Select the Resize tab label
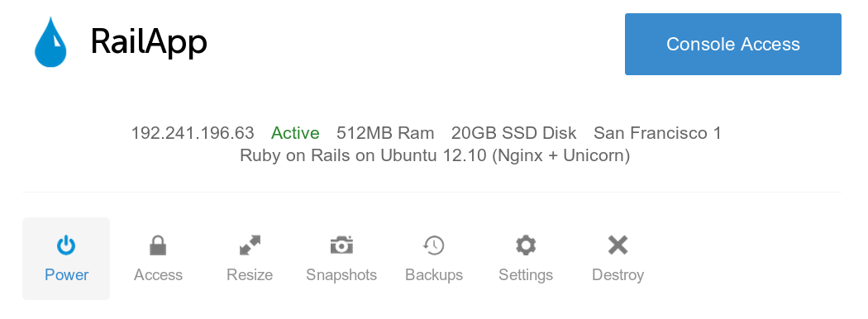 250,275
